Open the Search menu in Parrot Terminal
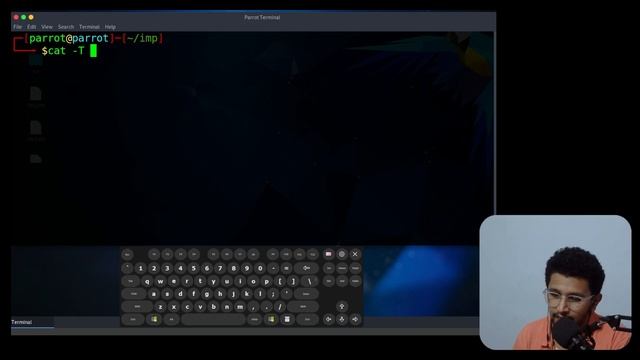This screenshot has width=640, height=360. (66, 27)
